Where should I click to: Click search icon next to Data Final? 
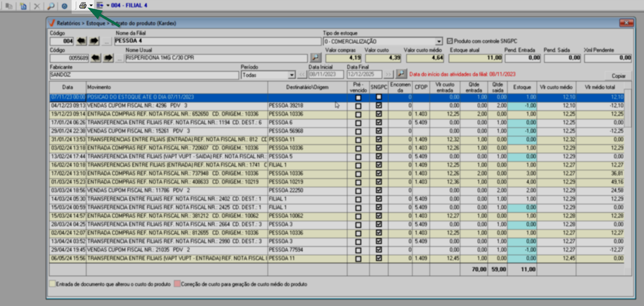401,74
